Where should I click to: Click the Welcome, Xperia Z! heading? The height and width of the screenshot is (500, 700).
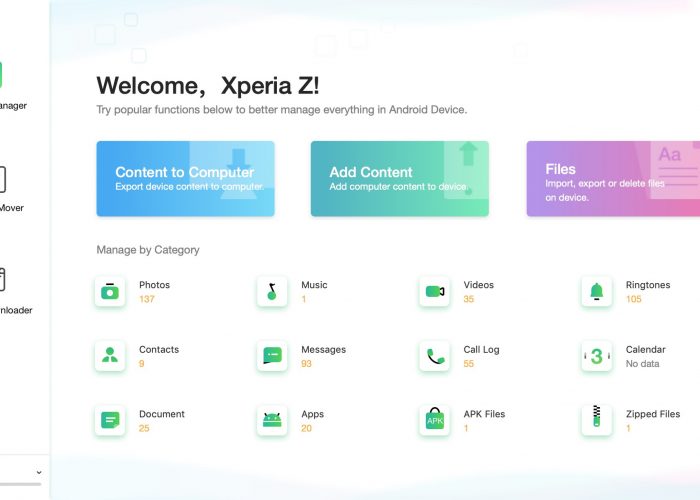[x=208, y=85]
